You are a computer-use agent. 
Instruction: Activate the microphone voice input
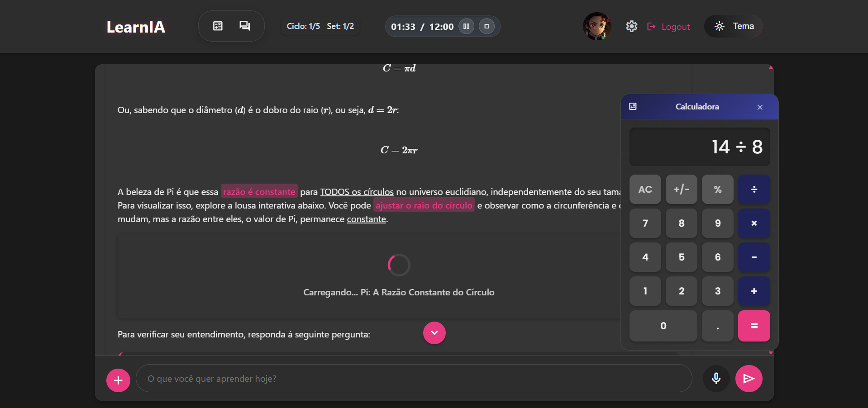716,379
